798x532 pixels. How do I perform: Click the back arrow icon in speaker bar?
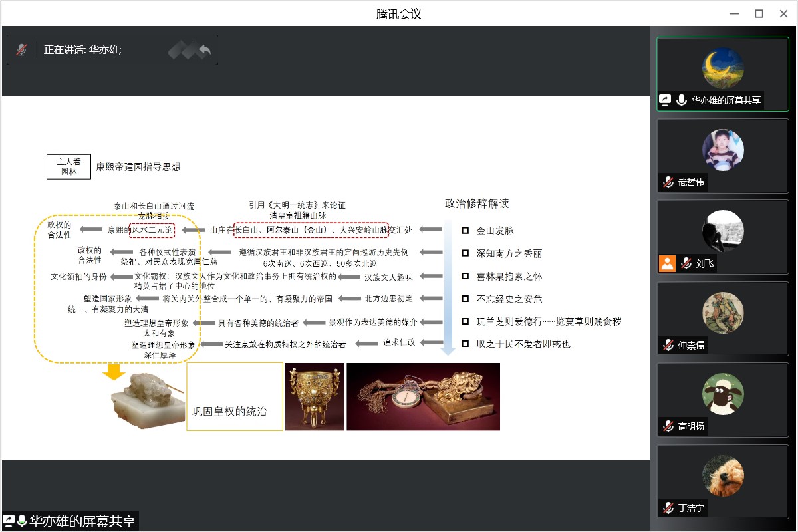click(205, 50)
